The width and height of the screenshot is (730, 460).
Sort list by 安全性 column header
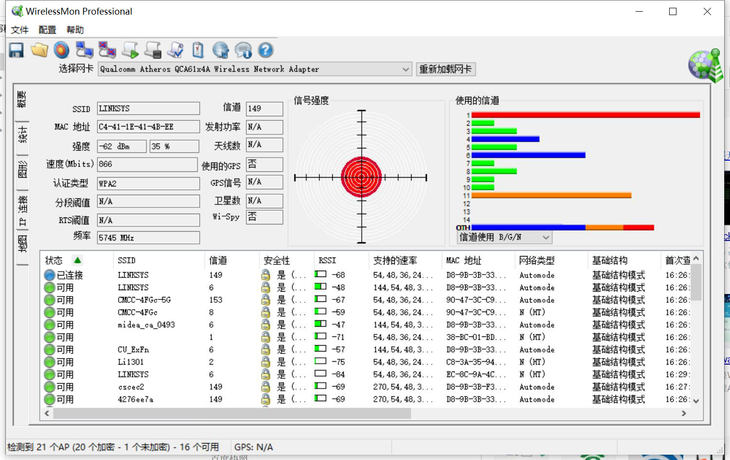click(286, 260)
